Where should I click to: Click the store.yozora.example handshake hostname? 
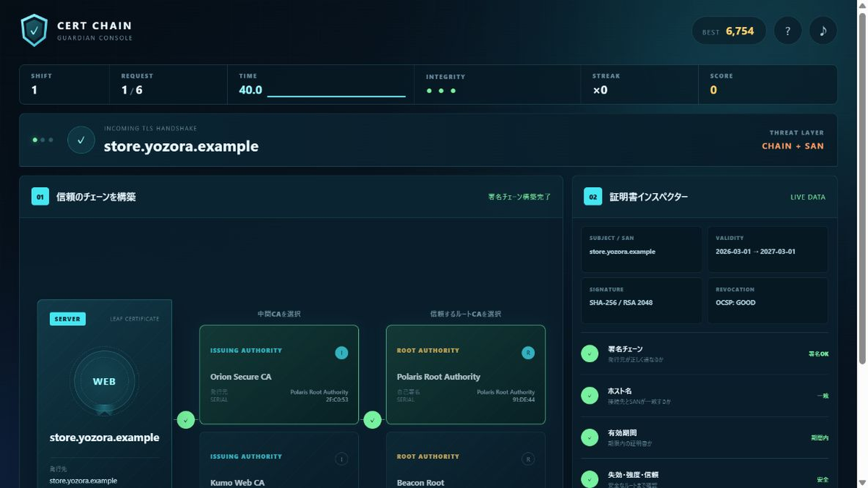pyautogui.click(x=181, y=146)
